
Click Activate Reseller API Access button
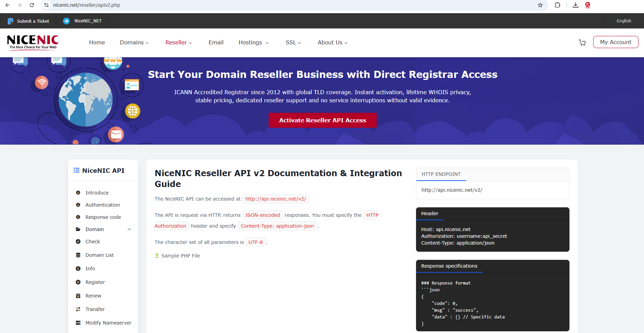[323, 120]
